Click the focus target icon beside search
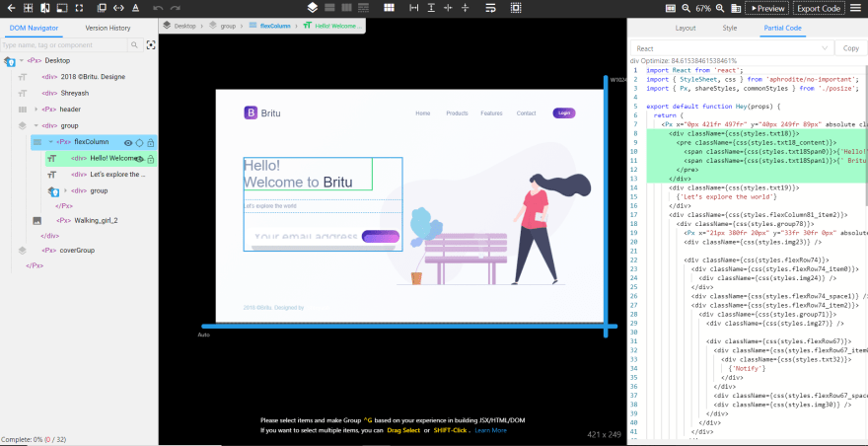 coord(151,44)
